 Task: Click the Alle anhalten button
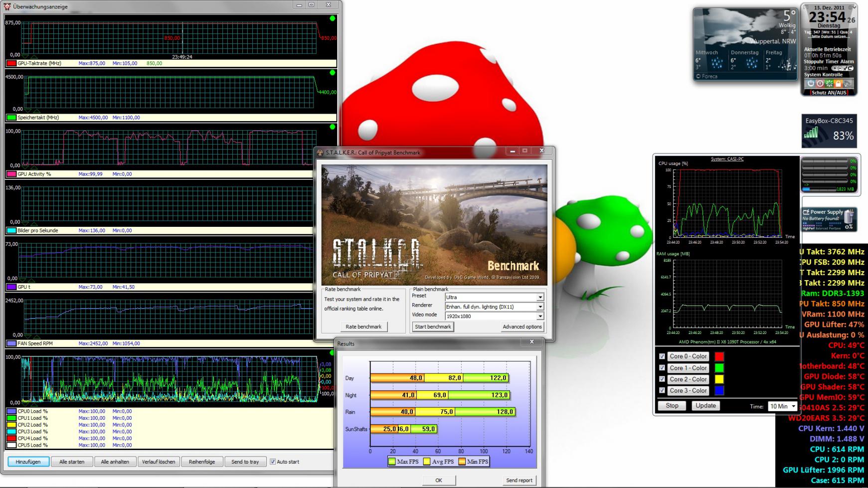coord(115,462)
